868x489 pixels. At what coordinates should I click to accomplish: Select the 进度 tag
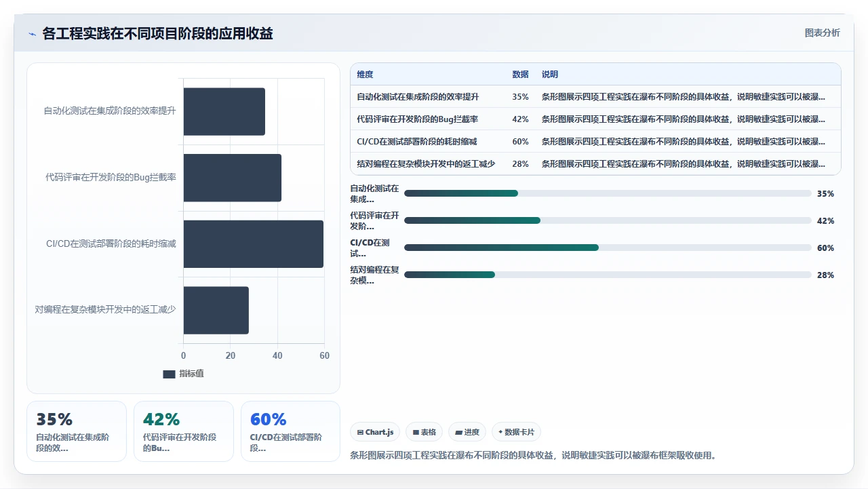(x=467, y=432)
